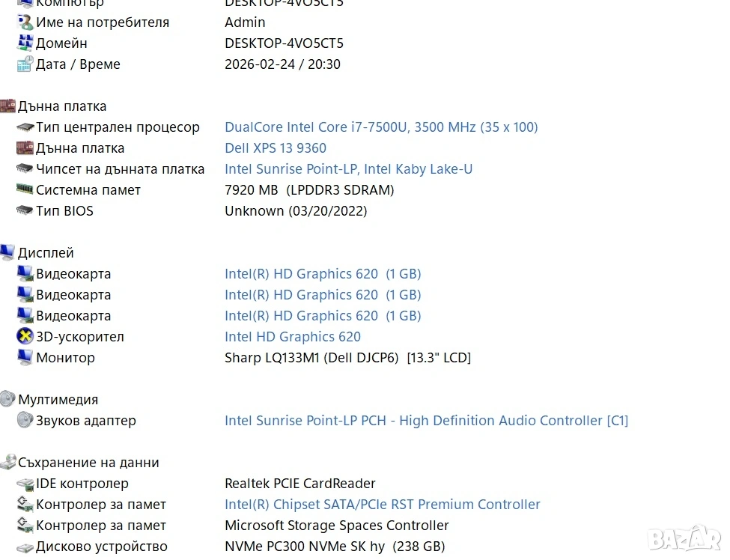Screen dimensions: 730x560
Task: Select the monitor icon beside Монитор
Action: click(x=25, y=358)
